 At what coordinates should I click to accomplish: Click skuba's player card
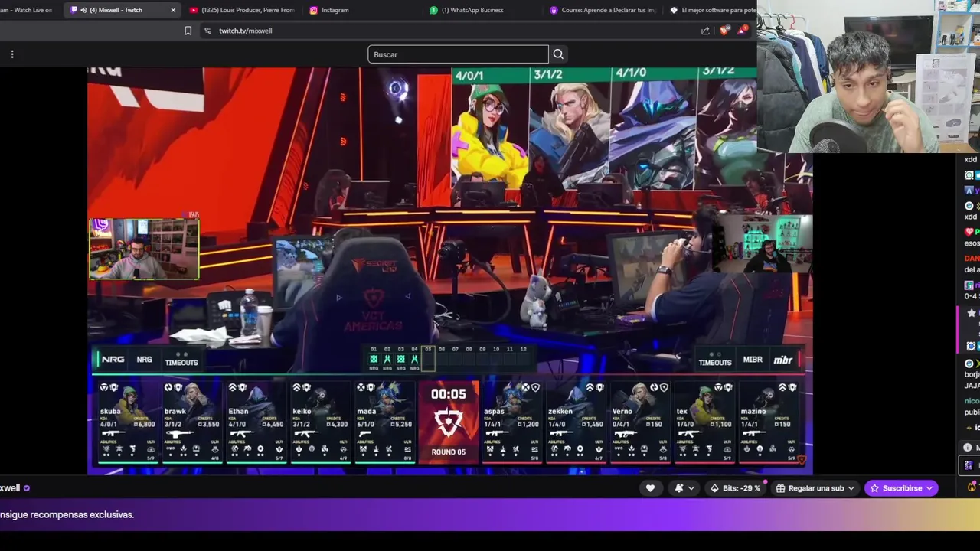[x=127, y=422]
